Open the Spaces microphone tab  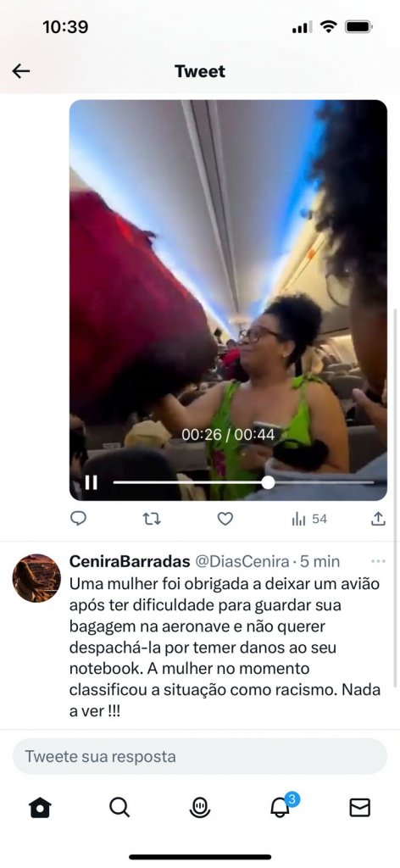click(200, 808)
